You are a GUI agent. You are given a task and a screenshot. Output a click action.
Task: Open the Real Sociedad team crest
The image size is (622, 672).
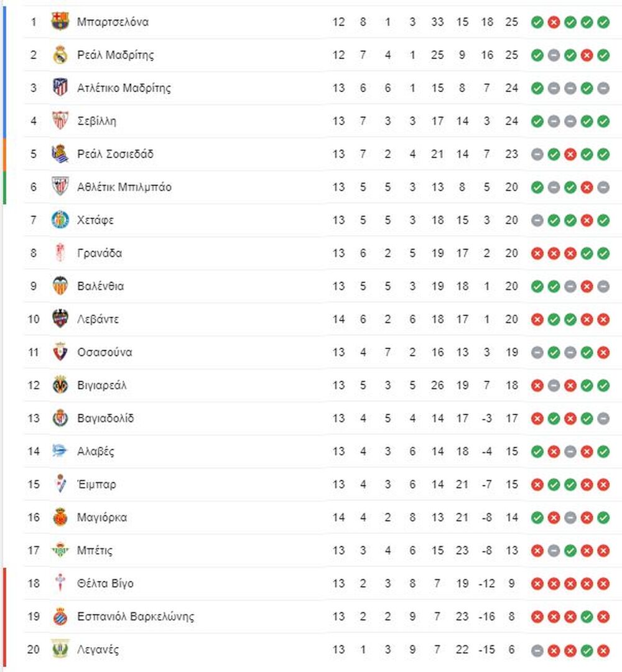[60, 154]
